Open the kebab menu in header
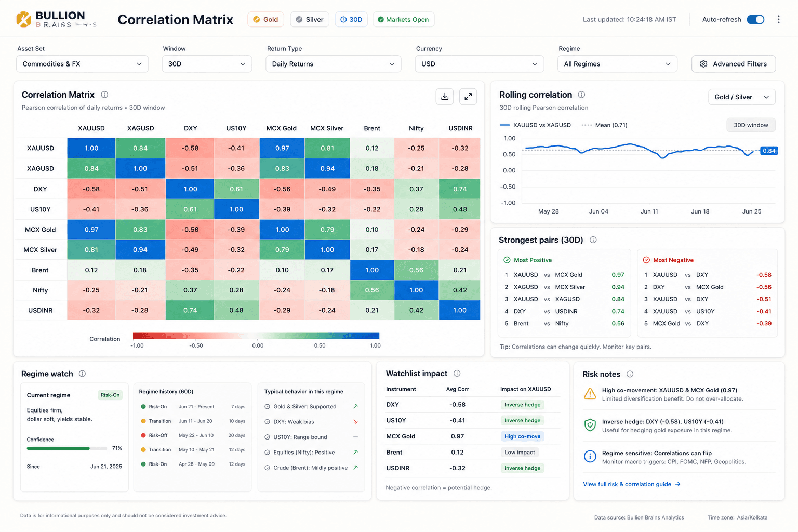The image size is (798, 532). tap(778, 19)
